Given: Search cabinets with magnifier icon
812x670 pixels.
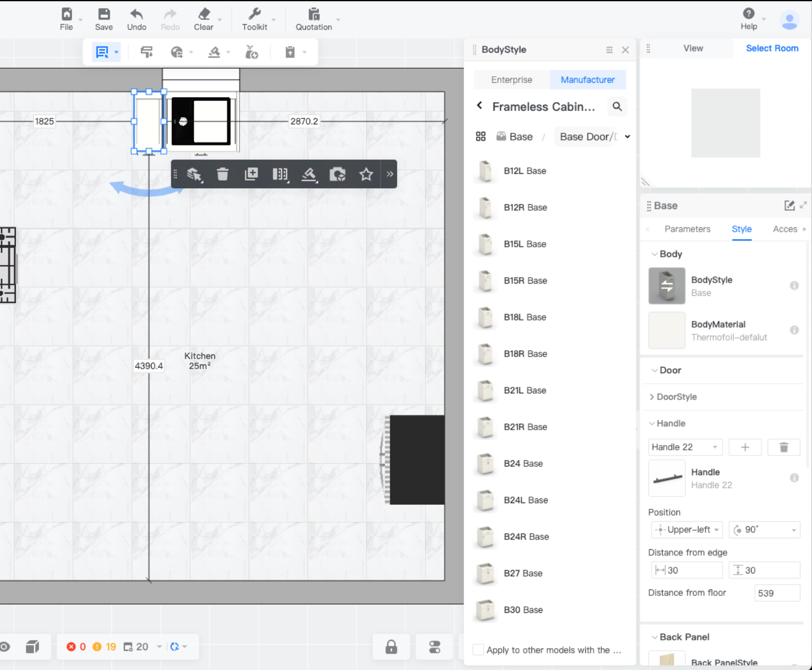Looking at the screenshot, I should 617,106.
